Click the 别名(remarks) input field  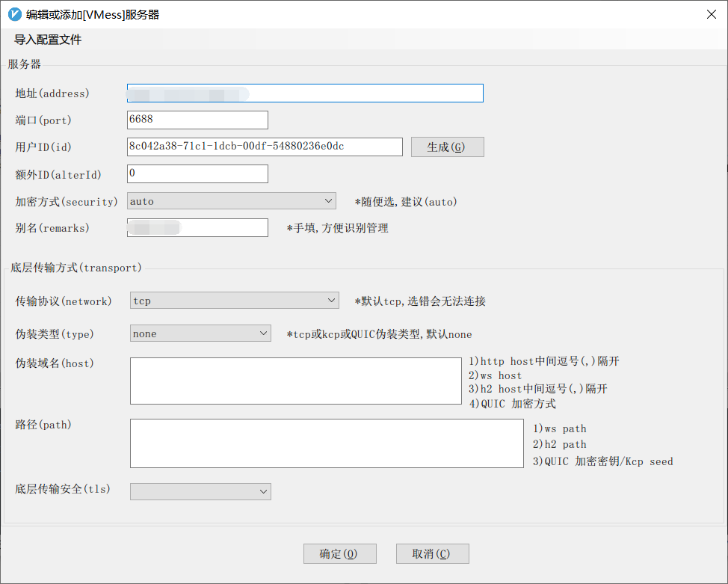pyautogui.click(x=197, y=227)
